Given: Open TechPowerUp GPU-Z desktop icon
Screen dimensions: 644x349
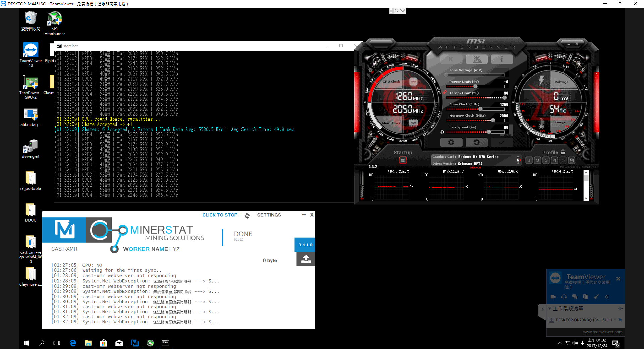Looking at the screenshot, I should 31,87.
